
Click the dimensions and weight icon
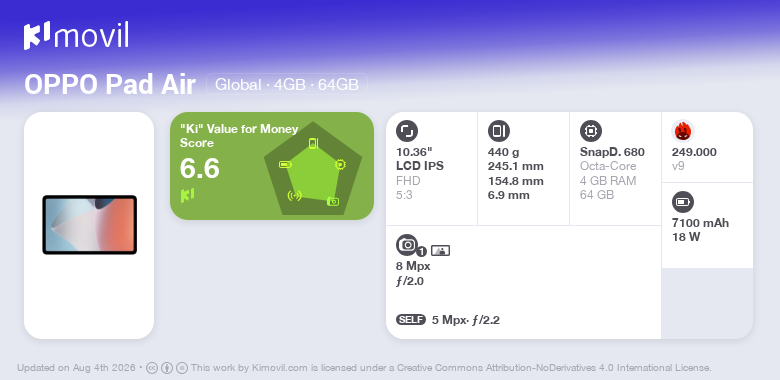click(499, 131)
